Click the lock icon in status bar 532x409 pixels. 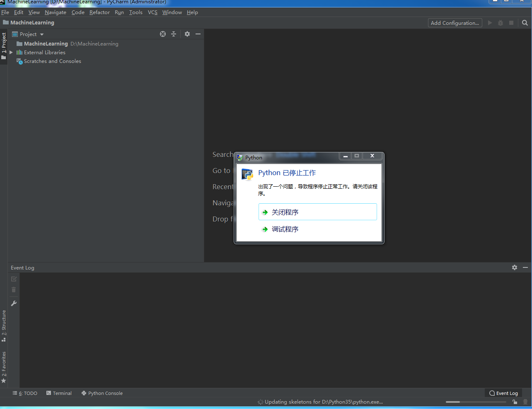(x=515, y=402)
